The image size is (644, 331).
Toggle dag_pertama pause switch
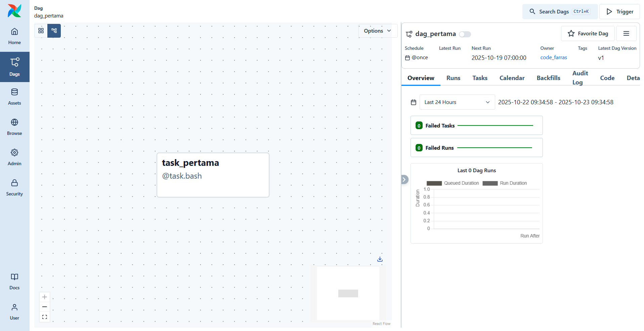tap(465, 34)
